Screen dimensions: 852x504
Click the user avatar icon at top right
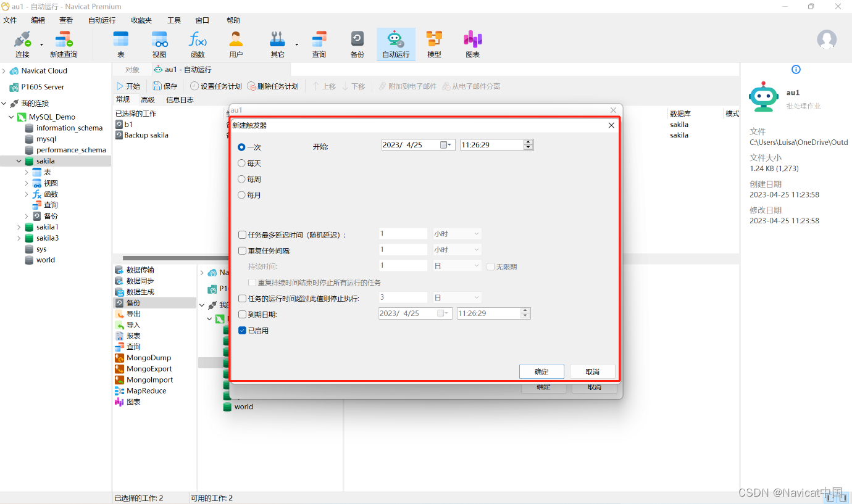827,40
